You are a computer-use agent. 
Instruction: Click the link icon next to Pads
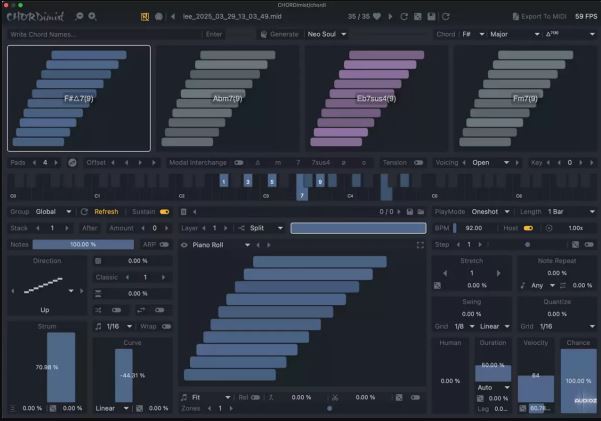click(72, 163)
